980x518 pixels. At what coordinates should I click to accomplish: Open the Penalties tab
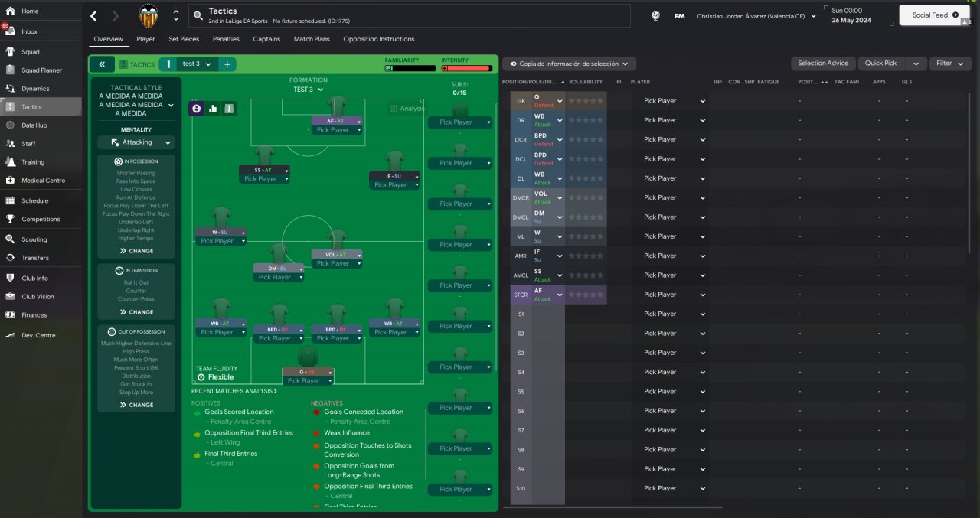click(x=226, y=39)
